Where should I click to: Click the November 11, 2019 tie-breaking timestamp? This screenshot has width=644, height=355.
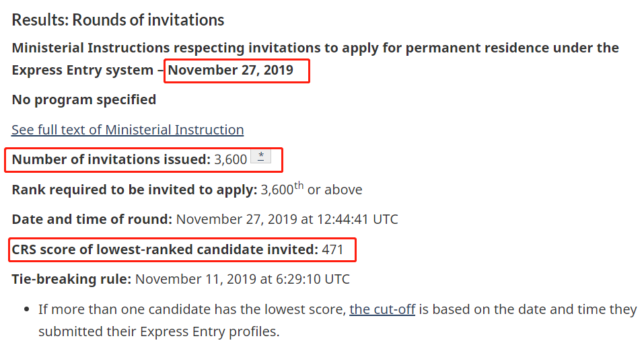point(242,279)
